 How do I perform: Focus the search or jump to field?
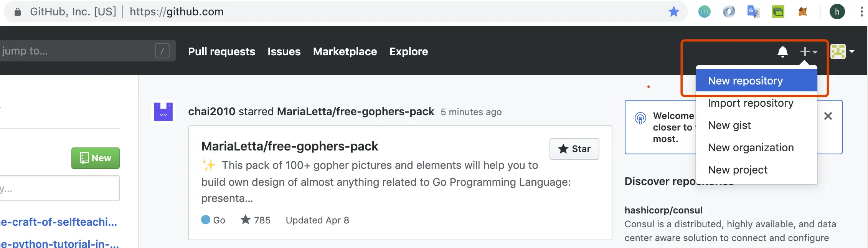(77, 51)
